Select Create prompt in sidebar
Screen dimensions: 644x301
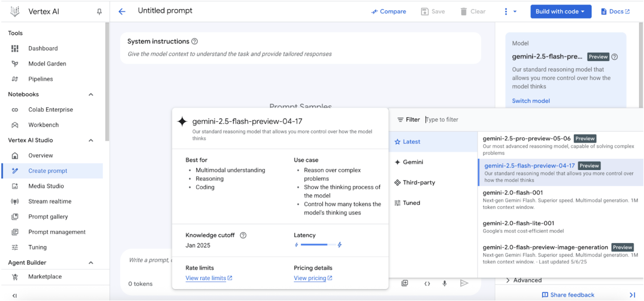click(x=53, y=171)
